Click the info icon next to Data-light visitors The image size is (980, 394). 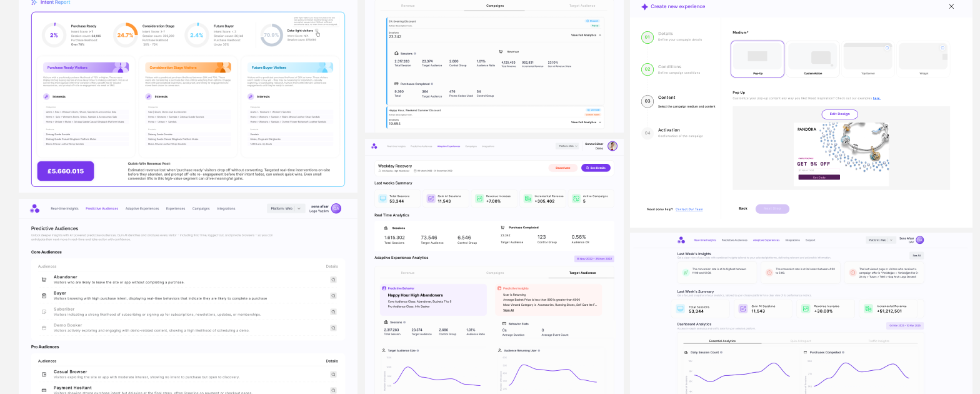click(x=316, y=30)
